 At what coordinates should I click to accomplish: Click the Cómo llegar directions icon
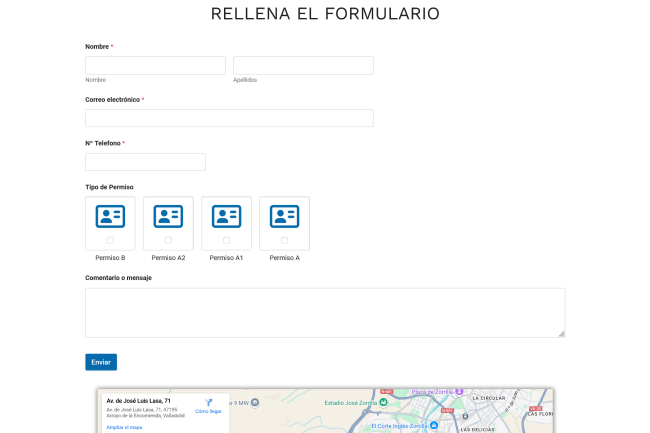[209, 402]
